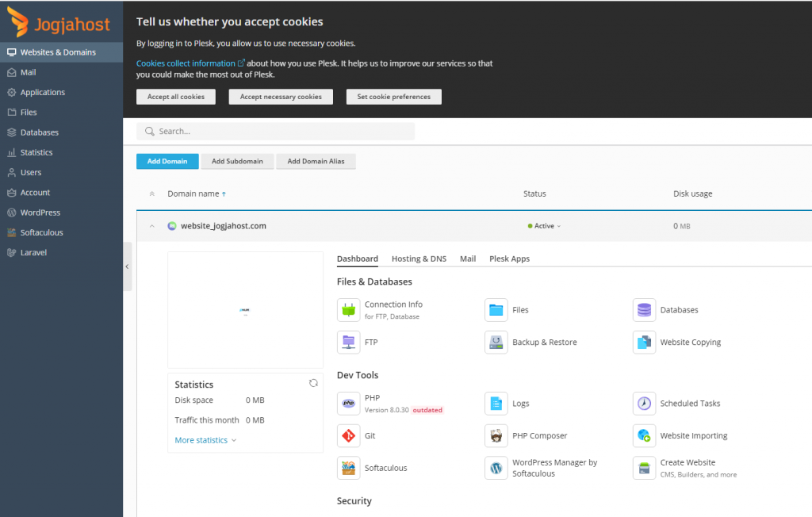Collapse the left sidebar
This screenshot has width=812, height=517.
[x=128, y=266]
